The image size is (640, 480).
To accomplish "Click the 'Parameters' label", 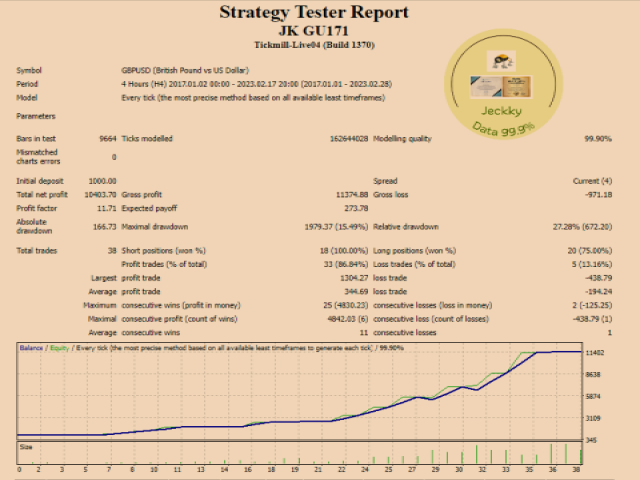I will click(x=36, y=116).
